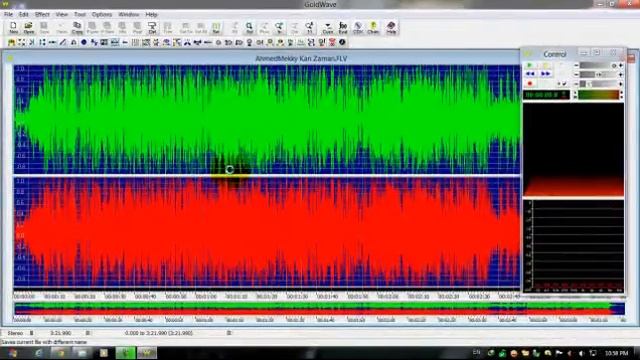The width and height of the screenshot is (640, 360).
Task: Click the Sel All toolbar icon
Action: click(x=201, y=28)
